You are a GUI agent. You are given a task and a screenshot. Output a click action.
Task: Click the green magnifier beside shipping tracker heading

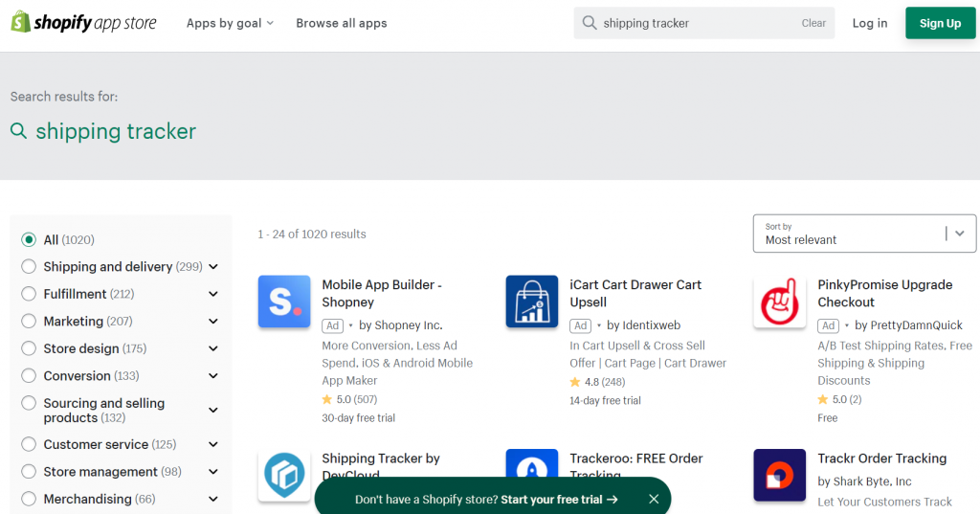[19, 131]
